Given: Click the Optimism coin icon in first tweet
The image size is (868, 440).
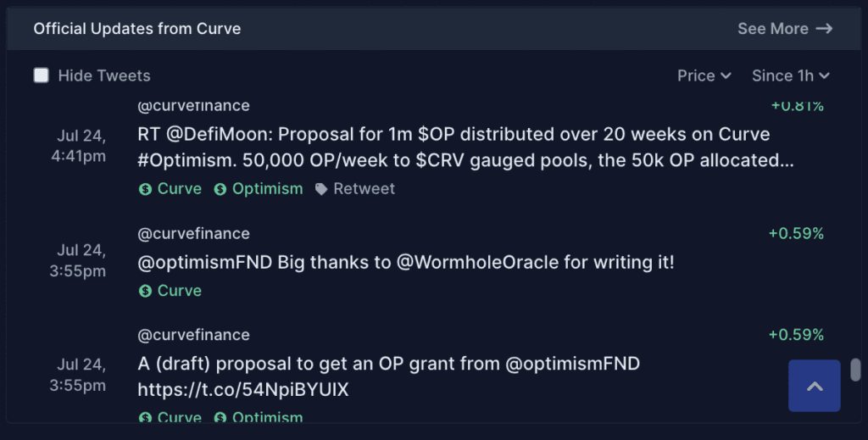Looking at the screenshot, I should [220, 189].
